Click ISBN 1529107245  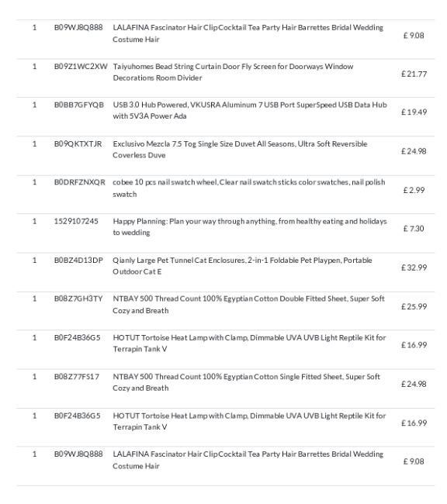click(76, 221)
